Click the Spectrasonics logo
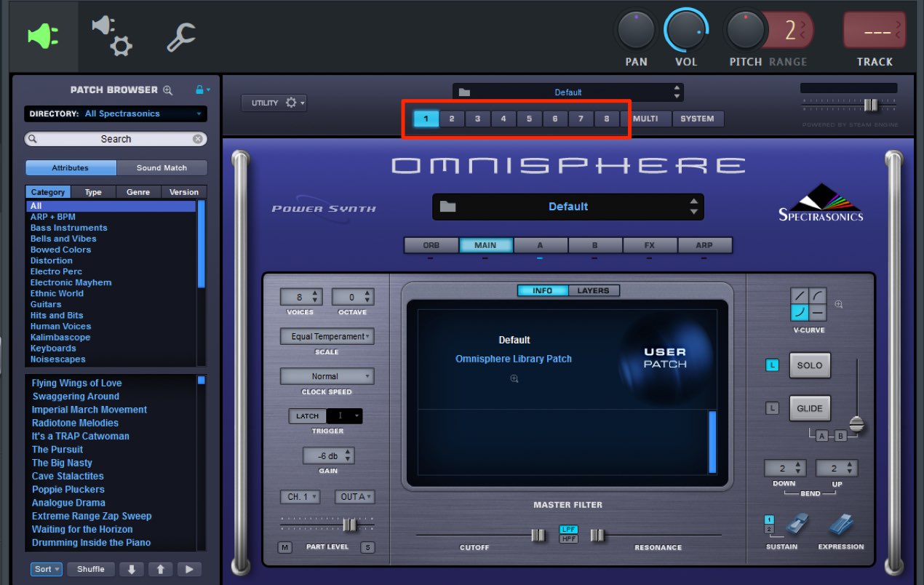 (821, 204)
